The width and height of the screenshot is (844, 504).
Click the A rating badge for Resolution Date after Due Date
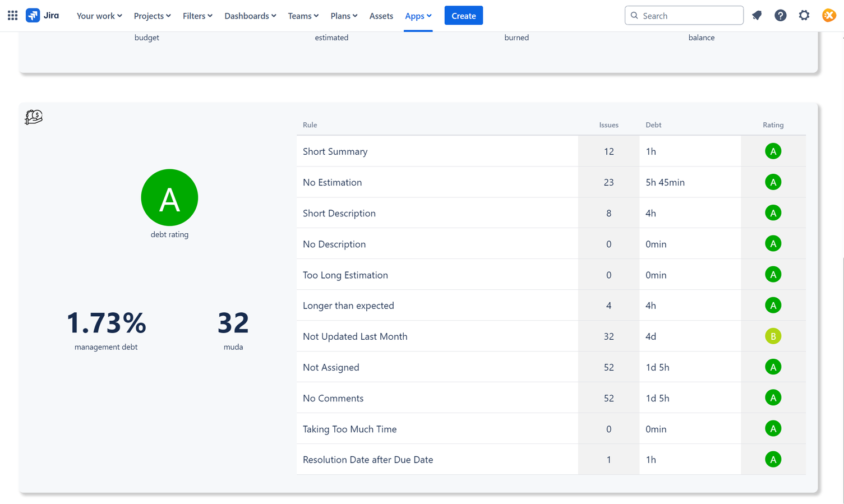pos(773,460)
